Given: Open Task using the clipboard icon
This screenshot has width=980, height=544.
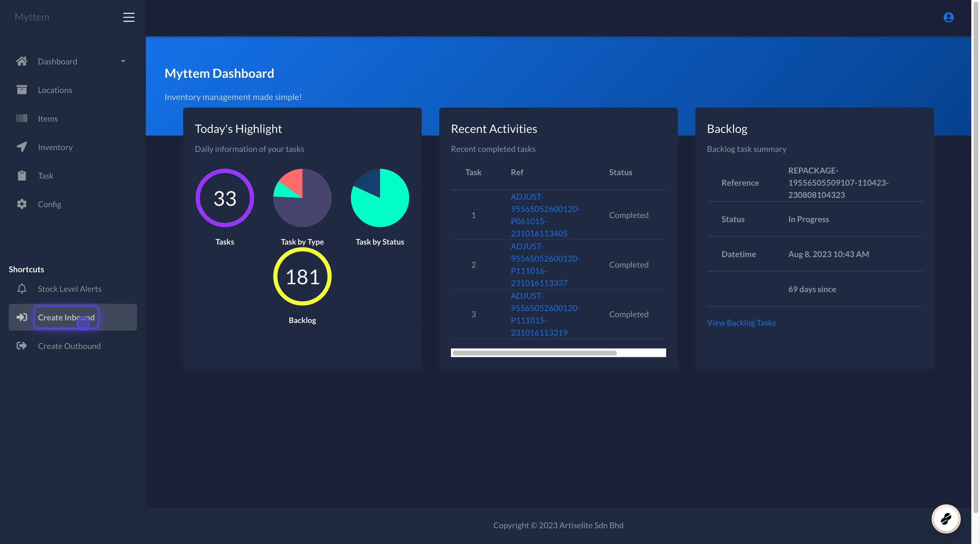Looking at the screenshot, I should coord(22,175).
